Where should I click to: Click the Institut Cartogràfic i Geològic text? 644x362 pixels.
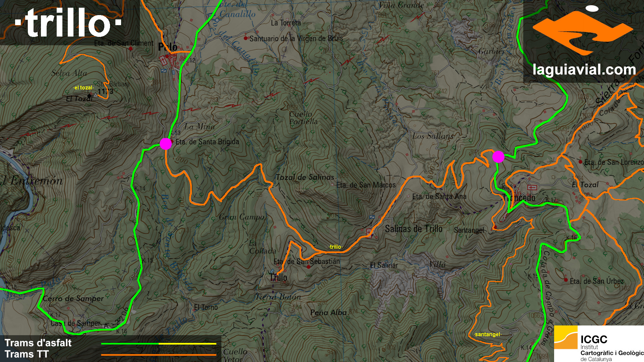pos(611,353)
